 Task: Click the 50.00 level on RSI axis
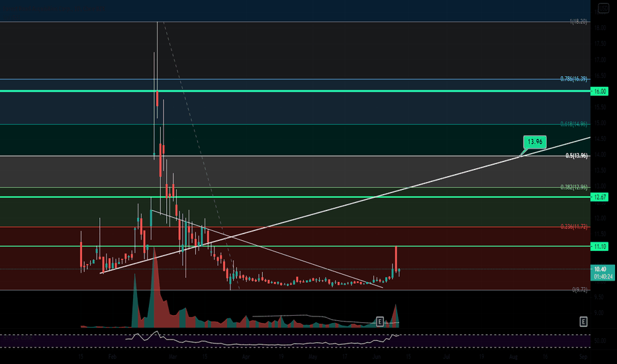pos(600,341)
